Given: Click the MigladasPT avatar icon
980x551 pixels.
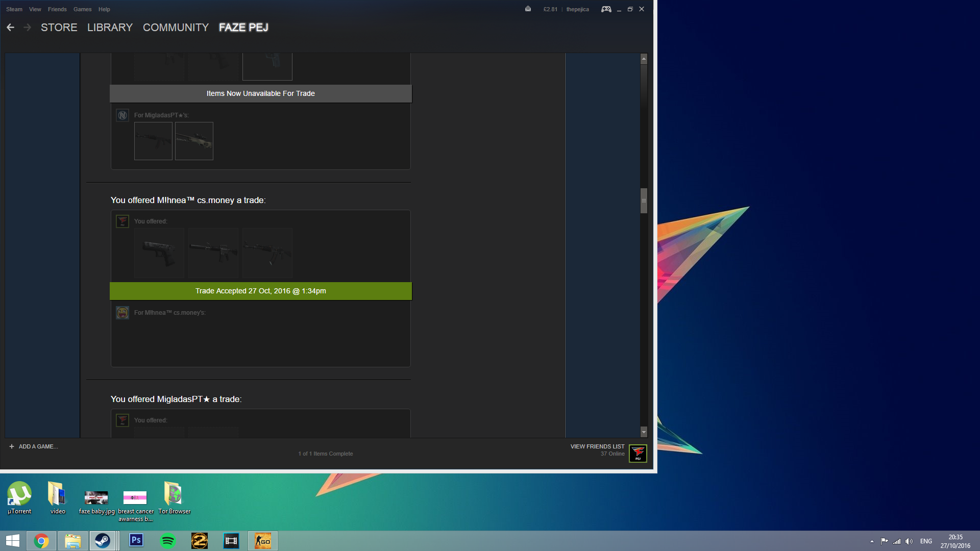Looking at the screenshot, I should pos(122,115).
